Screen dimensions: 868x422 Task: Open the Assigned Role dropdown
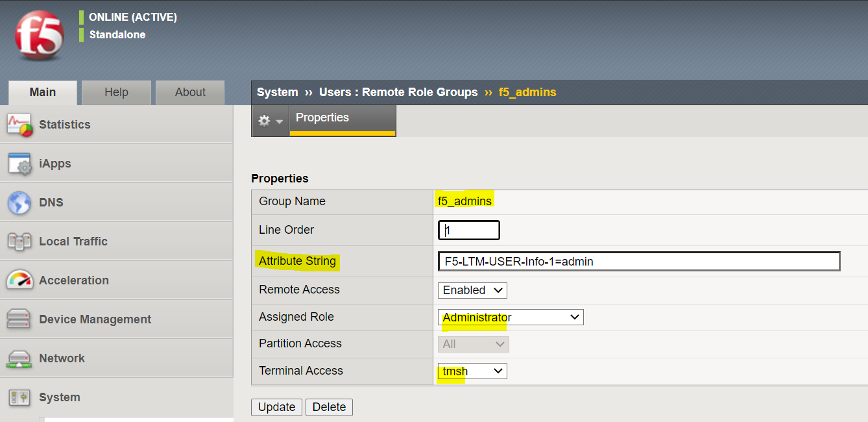tap(511, 317)
